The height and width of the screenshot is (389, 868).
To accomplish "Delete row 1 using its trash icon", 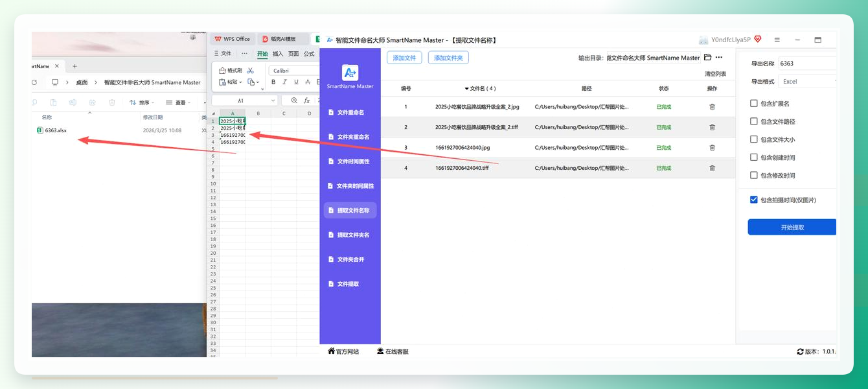I will tap(712, 107).
